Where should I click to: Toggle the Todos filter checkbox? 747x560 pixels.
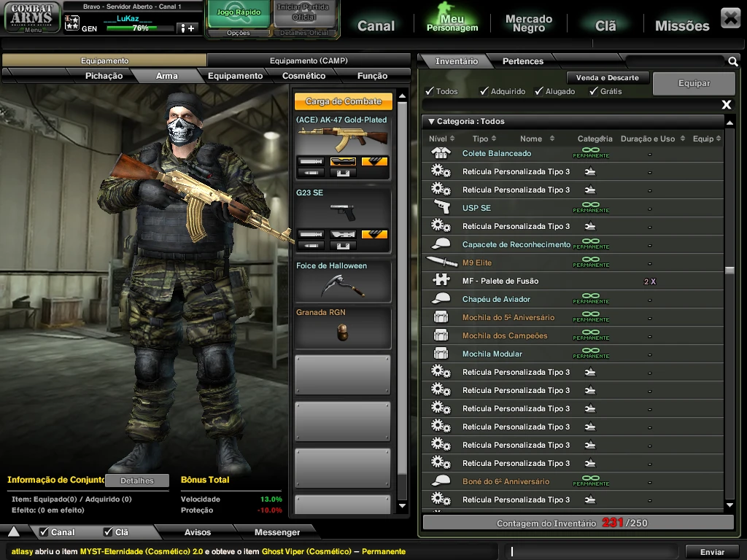[x=430, y=91]
